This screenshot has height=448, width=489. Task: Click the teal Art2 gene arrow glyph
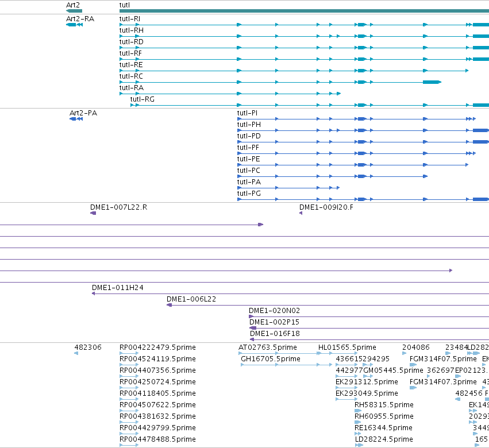[74, 11]
